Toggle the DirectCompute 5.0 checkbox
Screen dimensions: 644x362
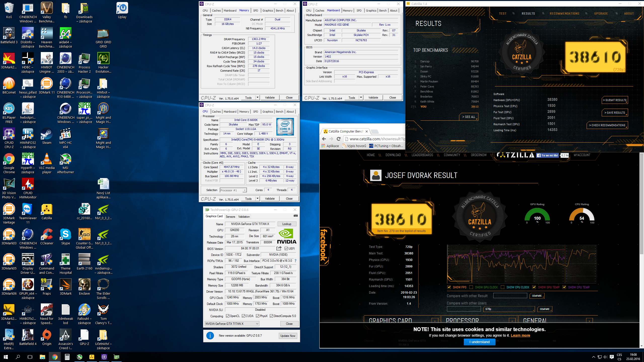pyautogui.click(x=271, y=316)
